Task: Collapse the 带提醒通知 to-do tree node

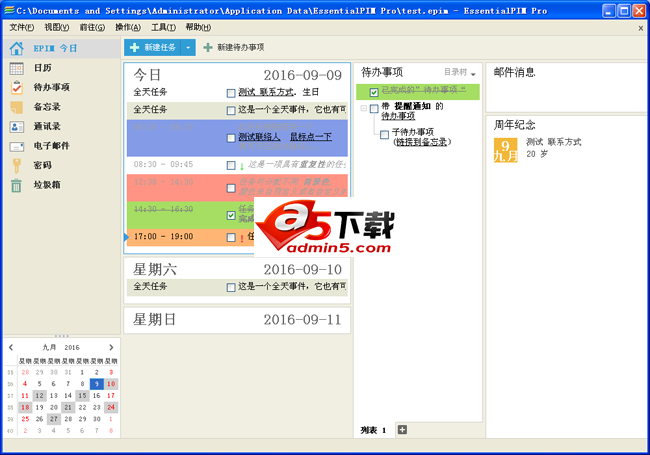Action: pyautogui.click(x=363, y=108)
